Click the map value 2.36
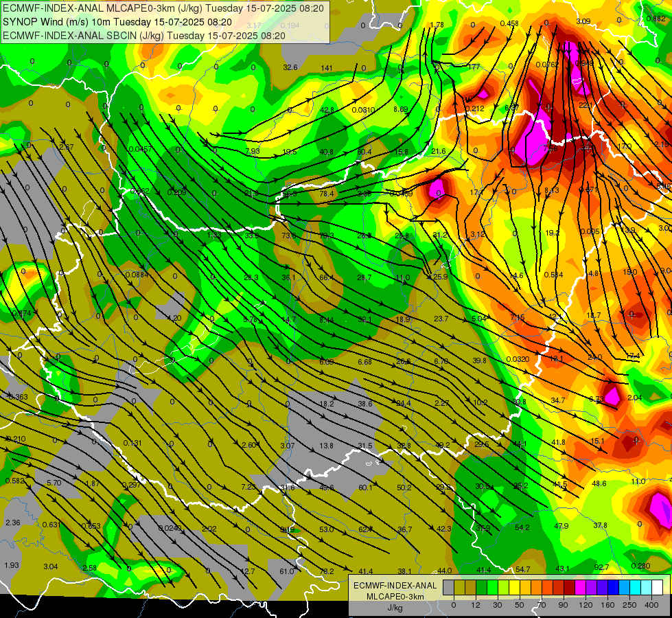 (x=13, y=523)
